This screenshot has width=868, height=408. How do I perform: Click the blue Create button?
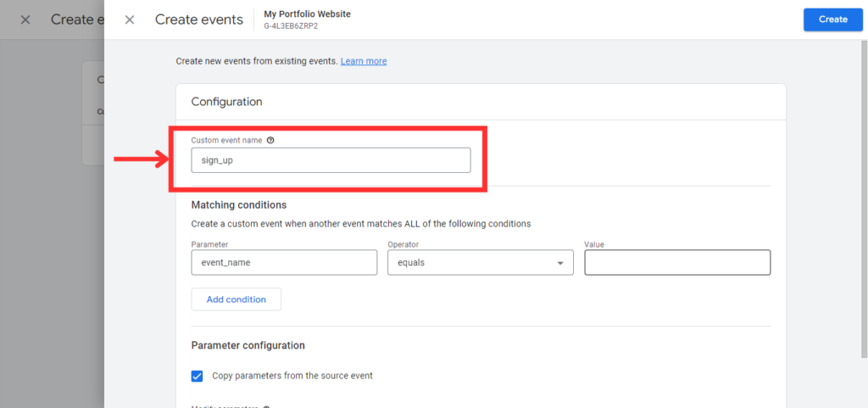pyautogui.click(x=833, y=20)
